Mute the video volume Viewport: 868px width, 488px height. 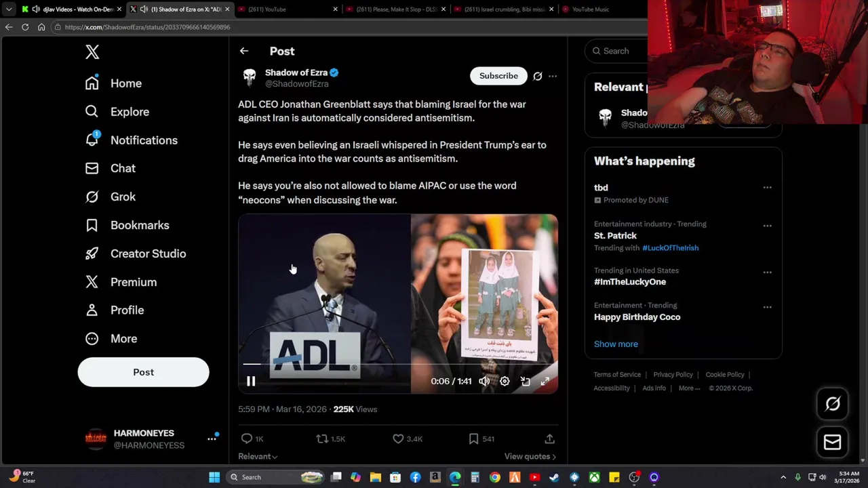point(484,382)
